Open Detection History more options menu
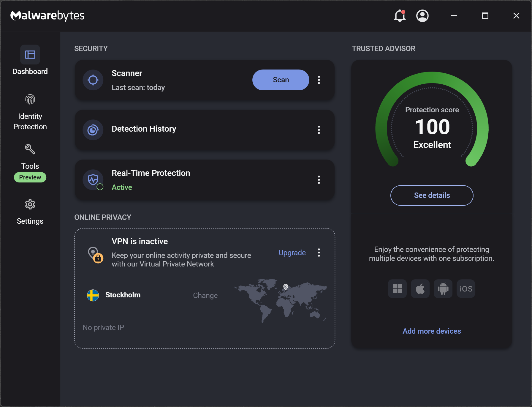Image resolution: width=532 pixels, height=407 pixels. coord(319,130)
